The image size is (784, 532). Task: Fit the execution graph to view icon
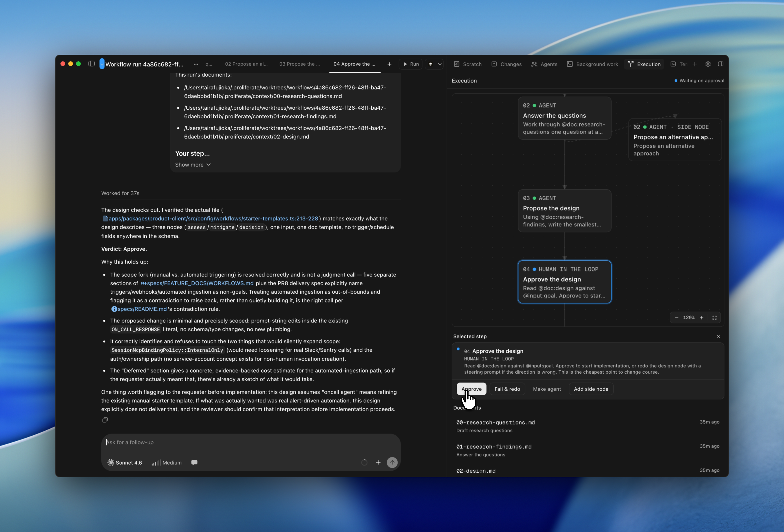coord(714,317)
